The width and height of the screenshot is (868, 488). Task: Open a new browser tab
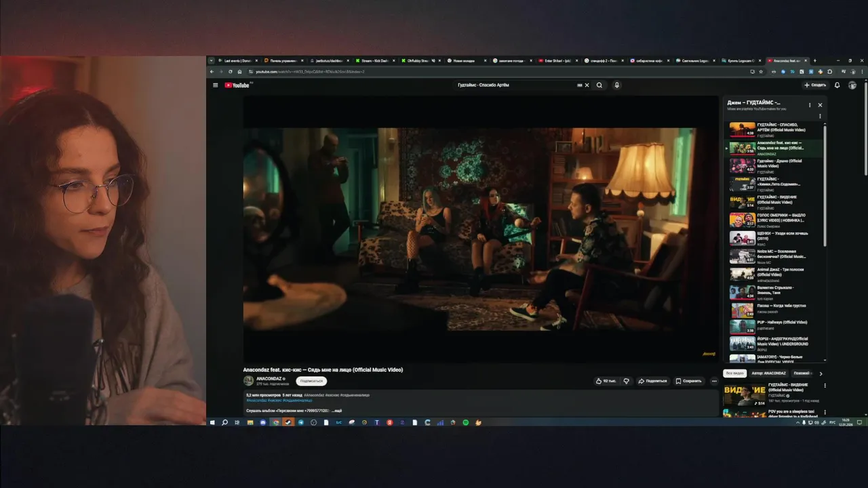[814, 60]
